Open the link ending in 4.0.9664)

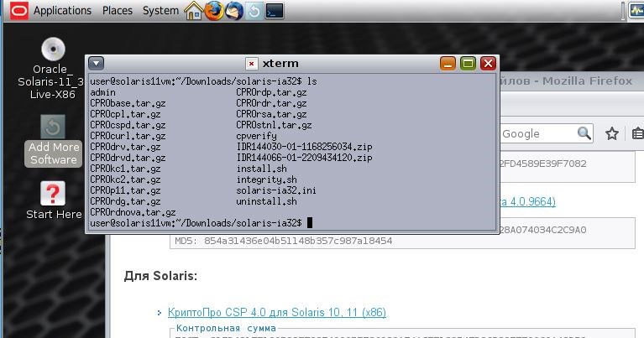[x=528, y=201]
